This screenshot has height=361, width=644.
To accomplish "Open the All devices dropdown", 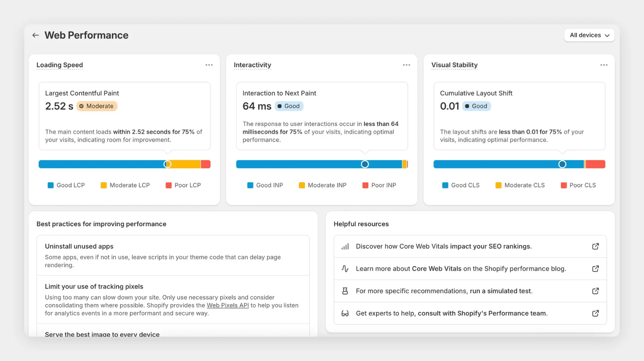I will coord(589,35).
